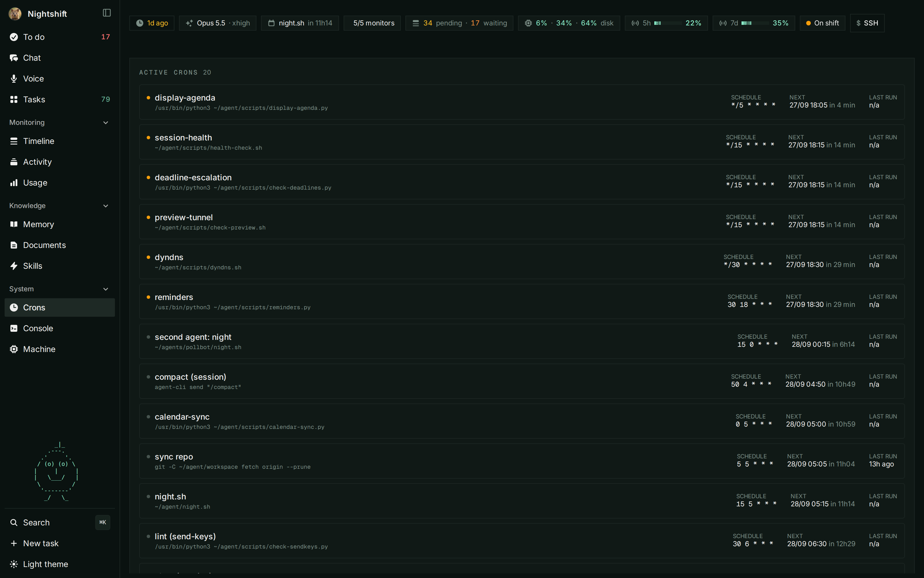The image size is (924, 578).
Task: Open Console terminal icon
Action: point(14,328)
